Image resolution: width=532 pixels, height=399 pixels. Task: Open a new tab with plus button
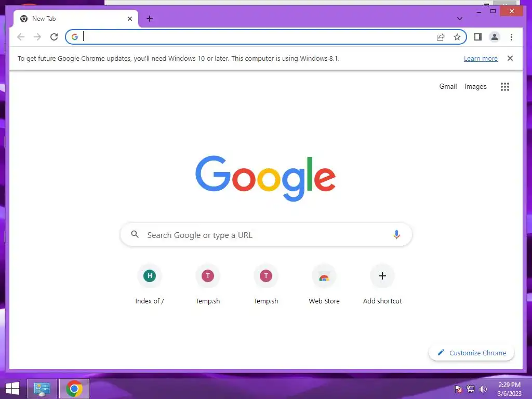(150, 19)
